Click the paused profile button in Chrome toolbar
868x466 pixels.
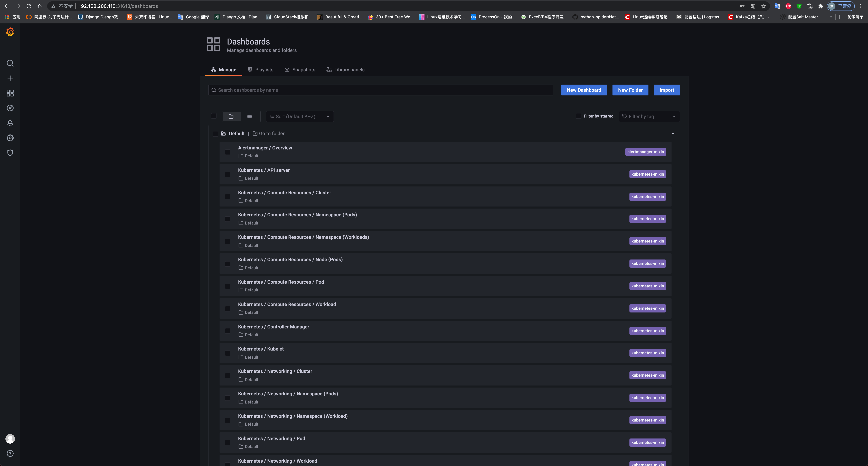tap(841, 6)
